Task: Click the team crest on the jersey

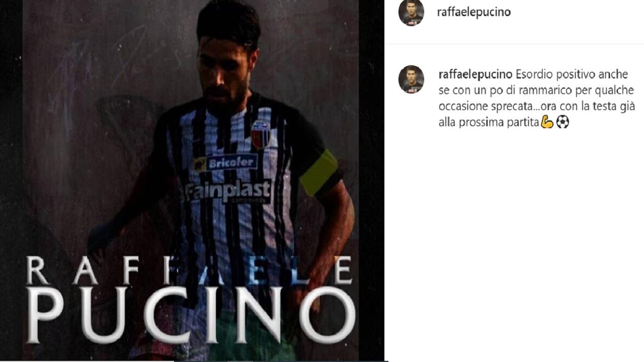Action: tap(260, 134)
